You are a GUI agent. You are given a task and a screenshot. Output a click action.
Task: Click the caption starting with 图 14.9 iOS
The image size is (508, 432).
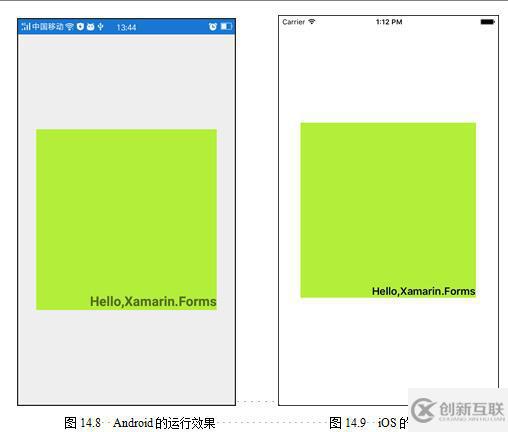(x=368, y=423)
